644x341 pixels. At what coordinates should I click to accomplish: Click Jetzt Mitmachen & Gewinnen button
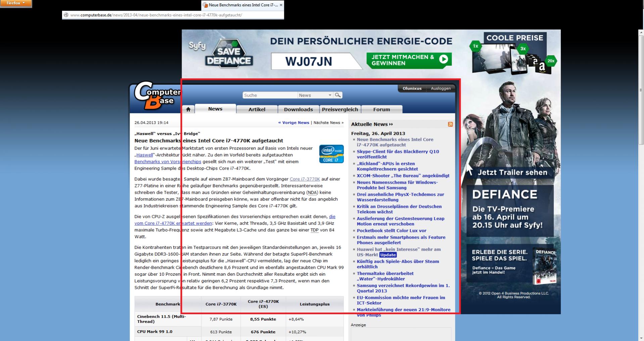[409, 60]
